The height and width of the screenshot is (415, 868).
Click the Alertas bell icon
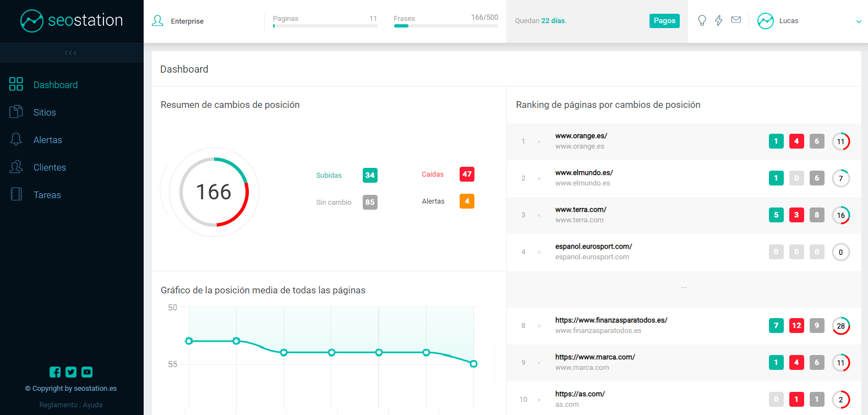click(x=16, y=139)
